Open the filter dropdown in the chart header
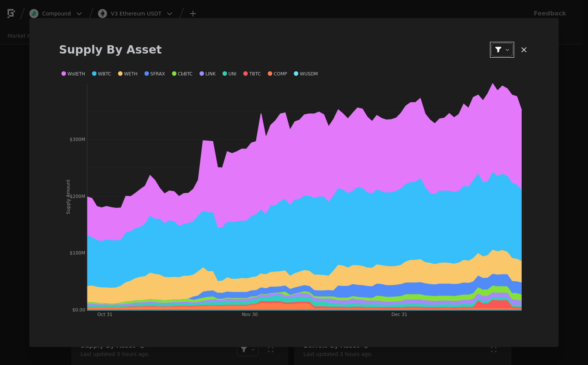The width and height of the screenshot is (588, 365). (502, 50)
